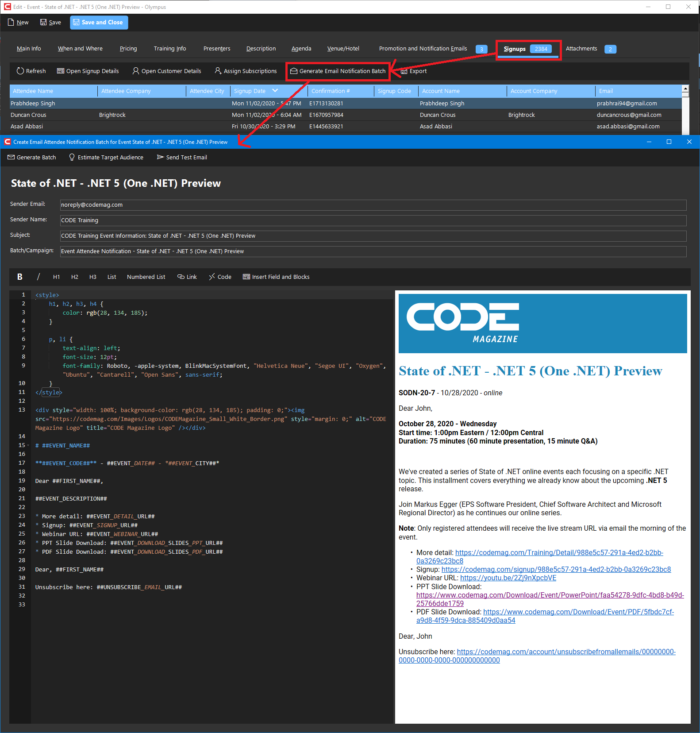This screenshot has width=700, height=733.
Task: Apply H2 heading formatting
Action: 75,277
